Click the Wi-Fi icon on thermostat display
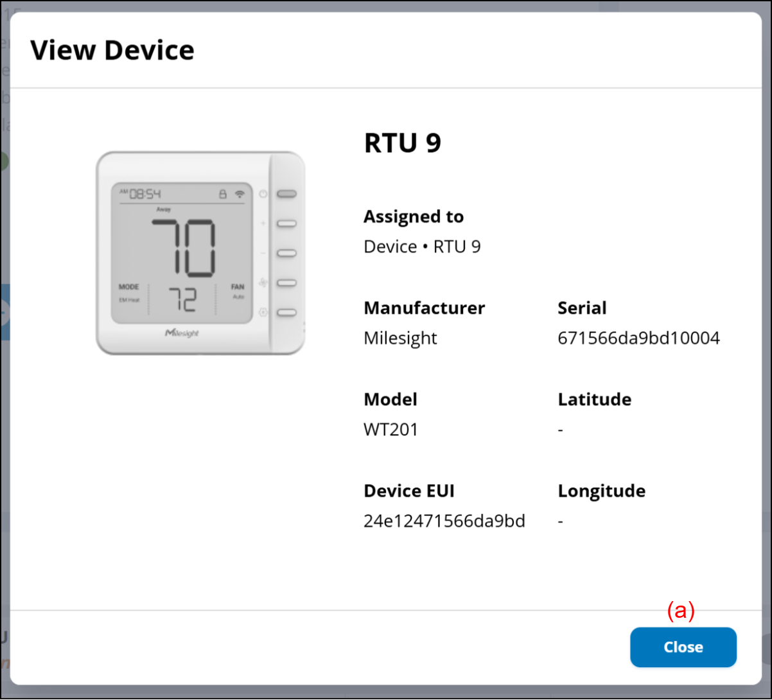The width and height of the screenshot is (772, 700). click(240, 193)
